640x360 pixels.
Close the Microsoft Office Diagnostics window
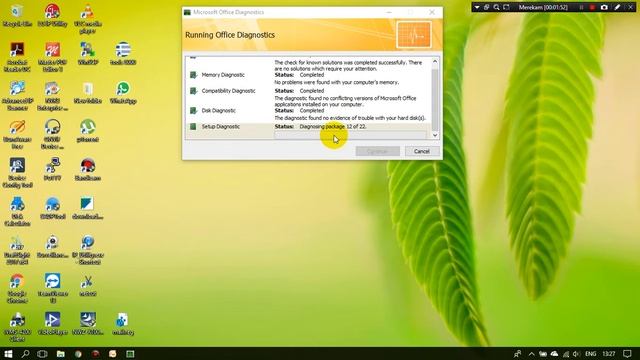[432, 12]
